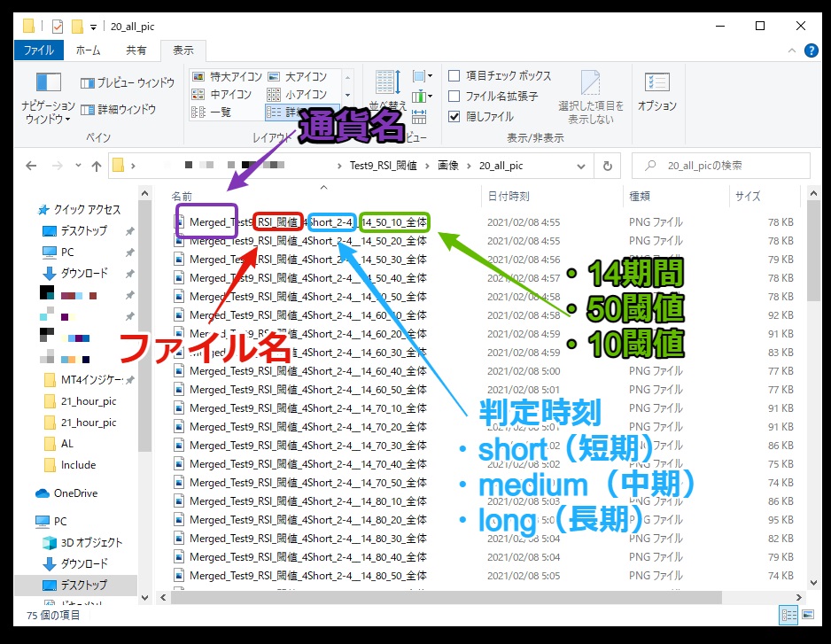Enable 項目チェック ボックス checkbox
Screen dimensions: 831x644
pos(454,76)
